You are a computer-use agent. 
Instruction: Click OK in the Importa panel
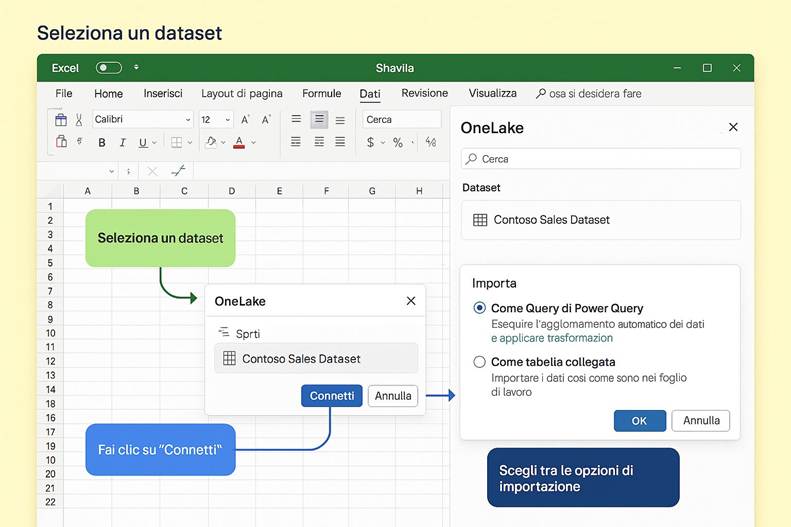639,420
